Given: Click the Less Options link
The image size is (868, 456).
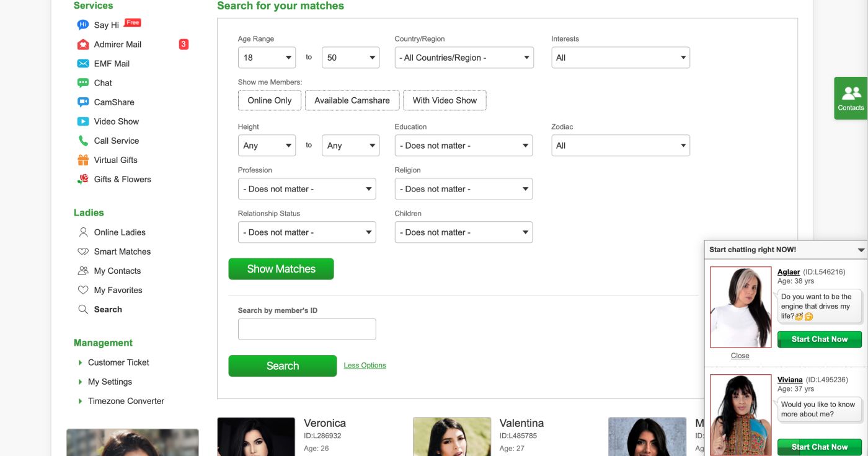Looking at the screenshot, I should point(365,366).
